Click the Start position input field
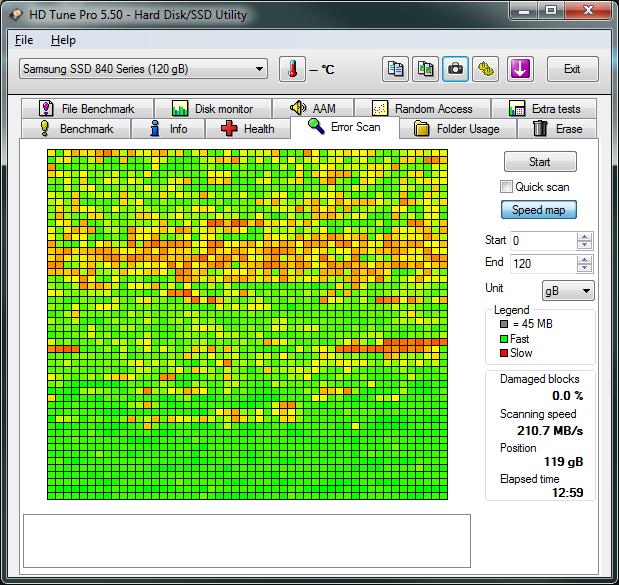The width and height of the screenshot is (619, 585). click(544, 241)
